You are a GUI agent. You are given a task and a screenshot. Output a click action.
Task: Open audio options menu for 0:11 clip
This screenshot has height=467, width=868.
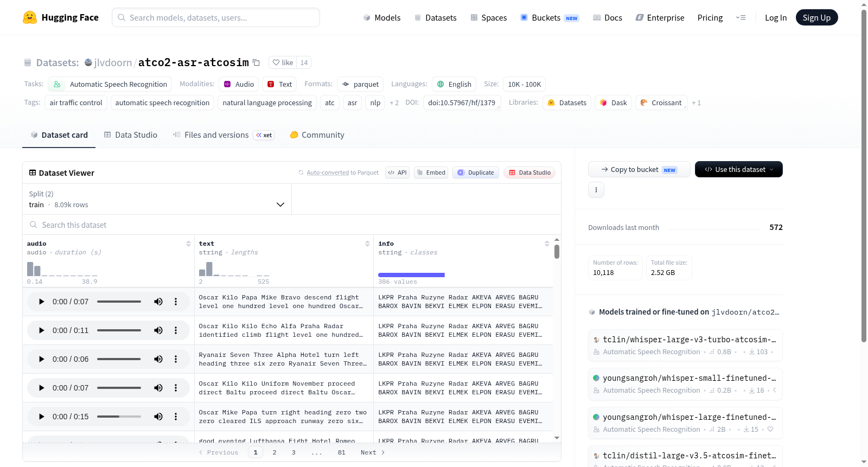[176, 330]
